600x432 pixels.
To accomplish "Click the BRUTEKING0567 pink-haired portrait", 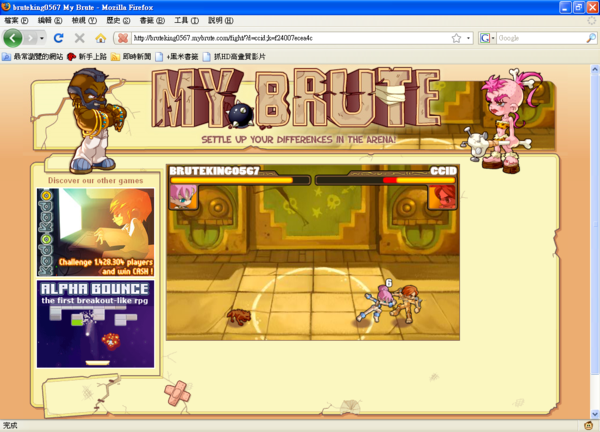I will click(183, 197).
